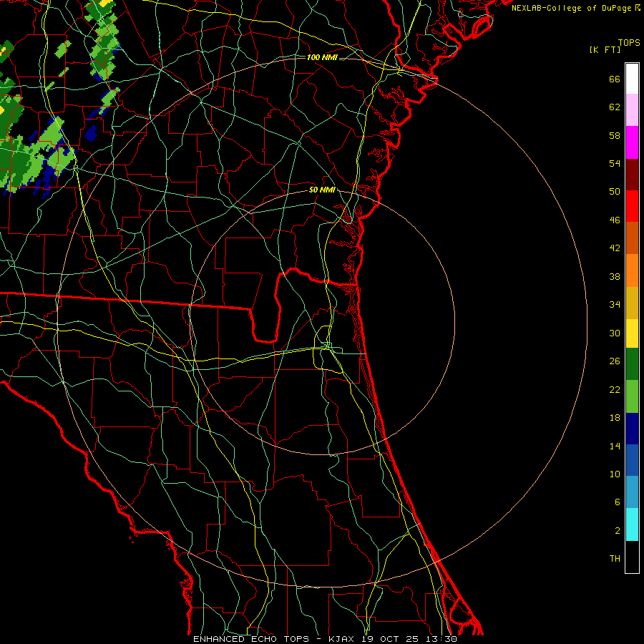
Task: Click the 46 legend value
Action: coord(615,220)
